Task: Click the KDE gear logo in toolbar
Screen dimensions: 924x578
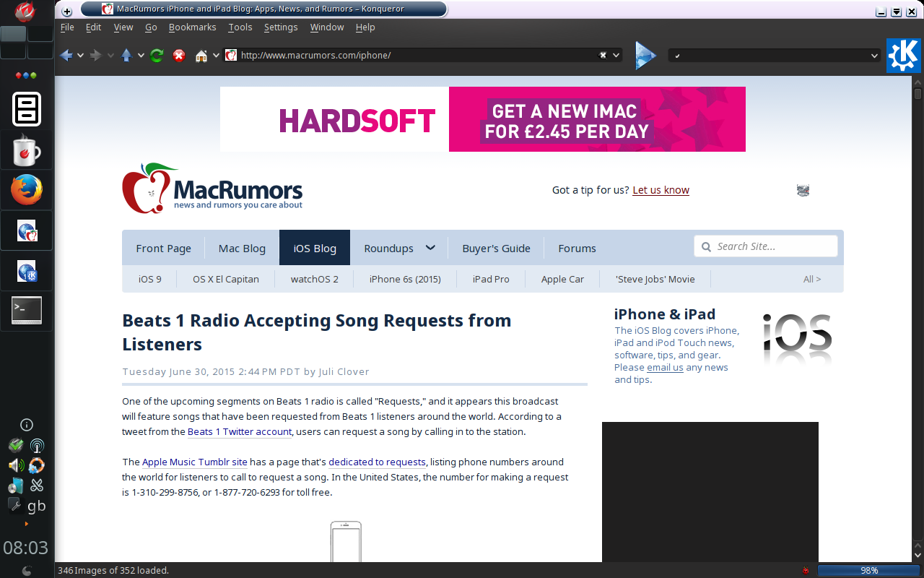Action: coord(904,56)
